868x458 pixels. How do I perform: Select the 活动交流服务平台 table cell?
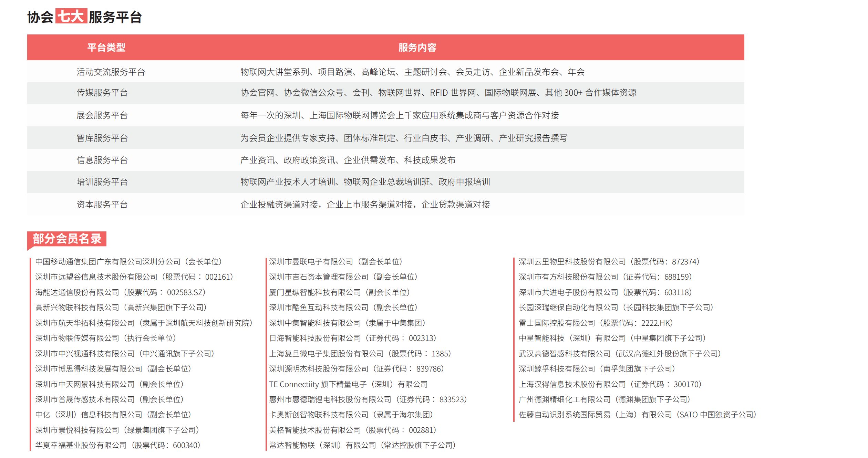(111, 72)
